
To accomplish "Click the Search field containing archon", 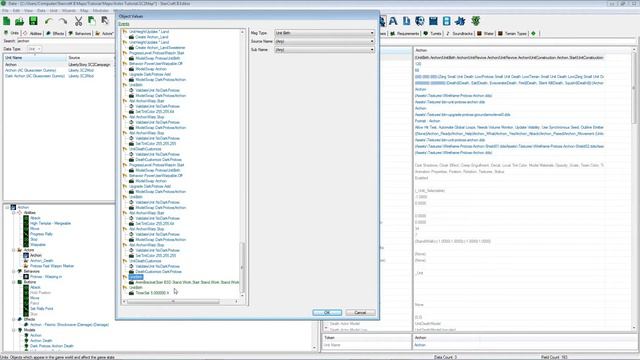I will pos(65,41).
